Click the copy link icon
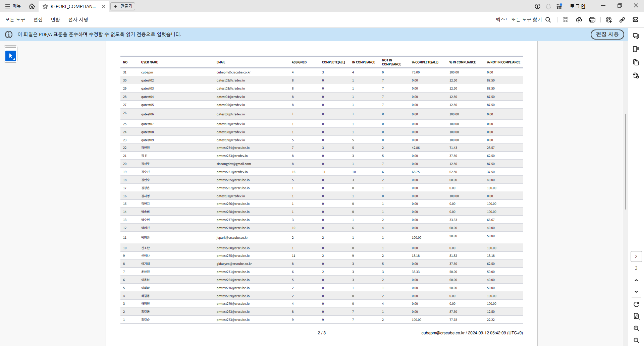 coord(622,20)
